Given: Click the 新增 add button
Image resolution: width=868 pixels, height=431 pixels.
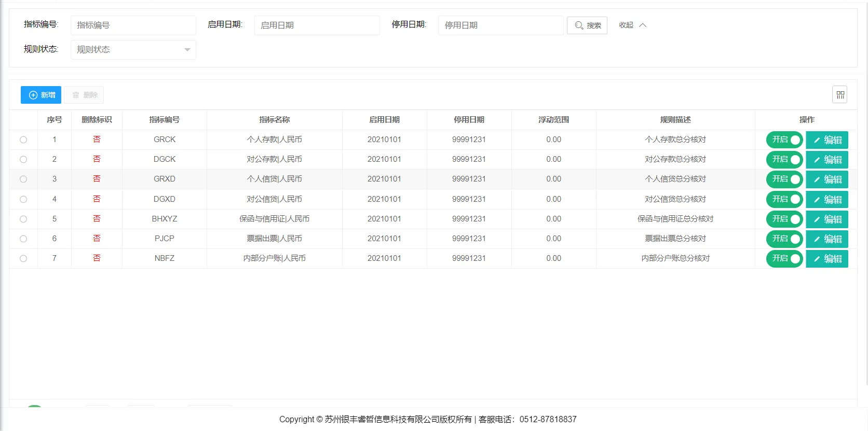Looking at the screenshot, I should (x=41, y=95).
